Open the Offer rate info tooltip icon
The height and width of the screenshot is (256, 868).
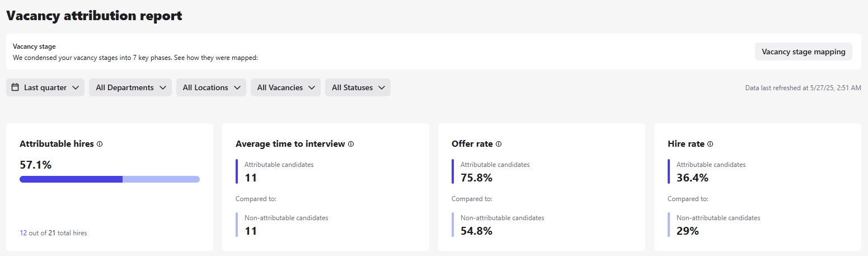[x=499, y=144]
